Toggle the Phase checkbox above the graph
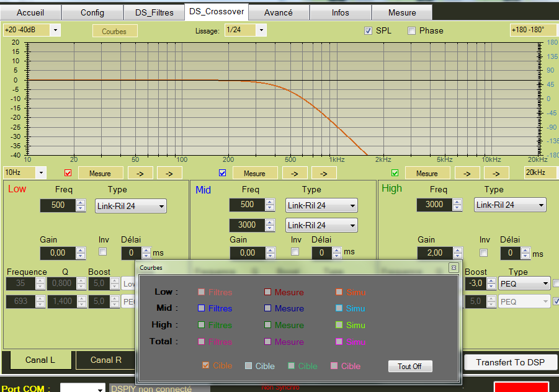Viewport: 559px width, 392px height. click(x=411, y=30)
